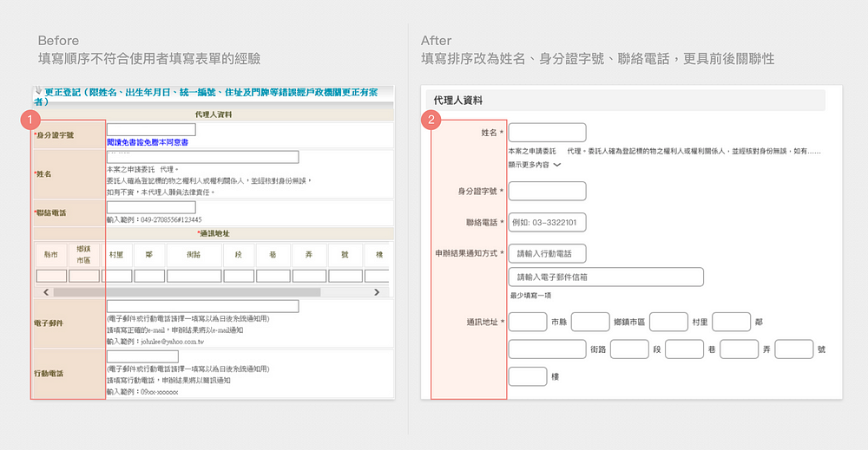
Task: Click the 號 address box in After form
Action: (x=794, y=349)
